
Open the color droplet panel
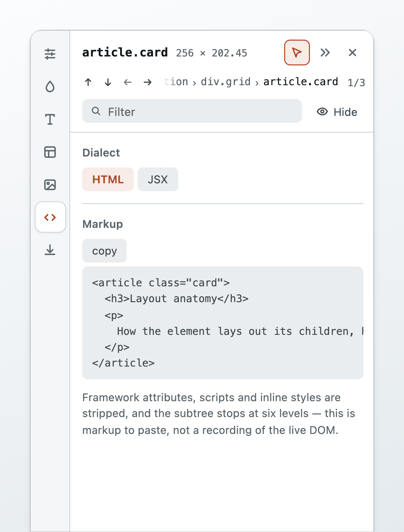tap(50, 87)
